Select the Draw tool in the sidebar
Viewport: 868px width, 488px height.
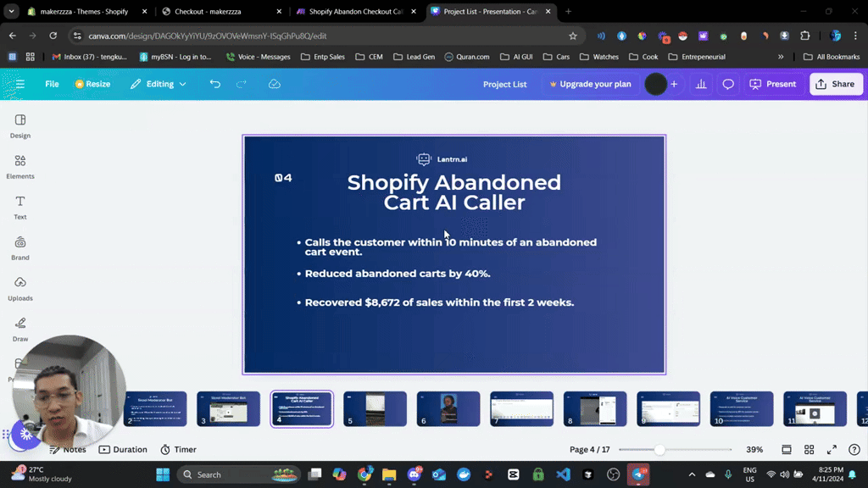click(x=19, y=327)
